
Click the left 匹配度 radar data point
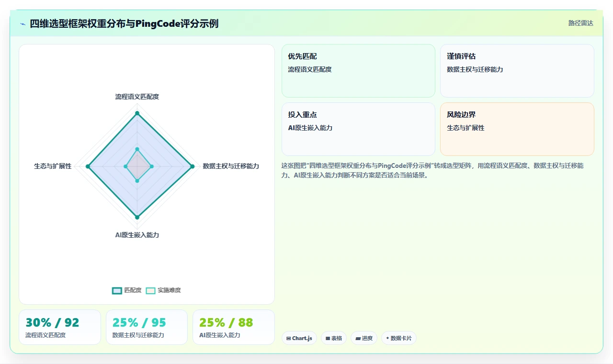point(88,166)
